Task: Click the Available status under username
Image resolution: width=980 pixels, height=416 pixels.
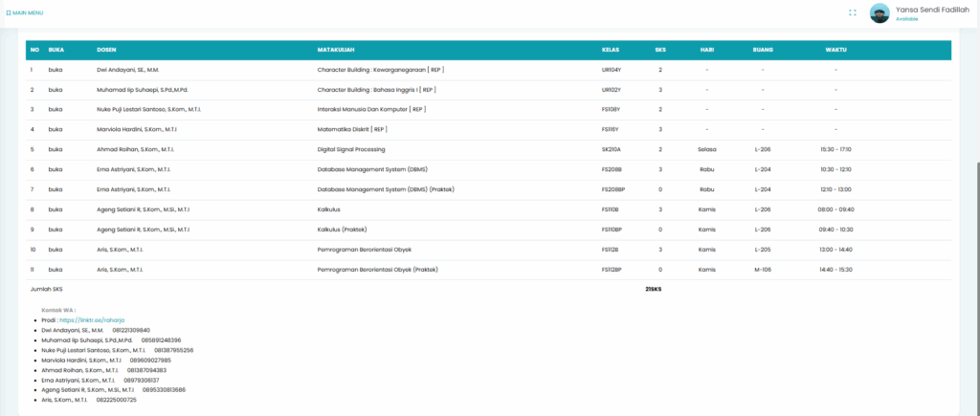Action: (908, 19)
